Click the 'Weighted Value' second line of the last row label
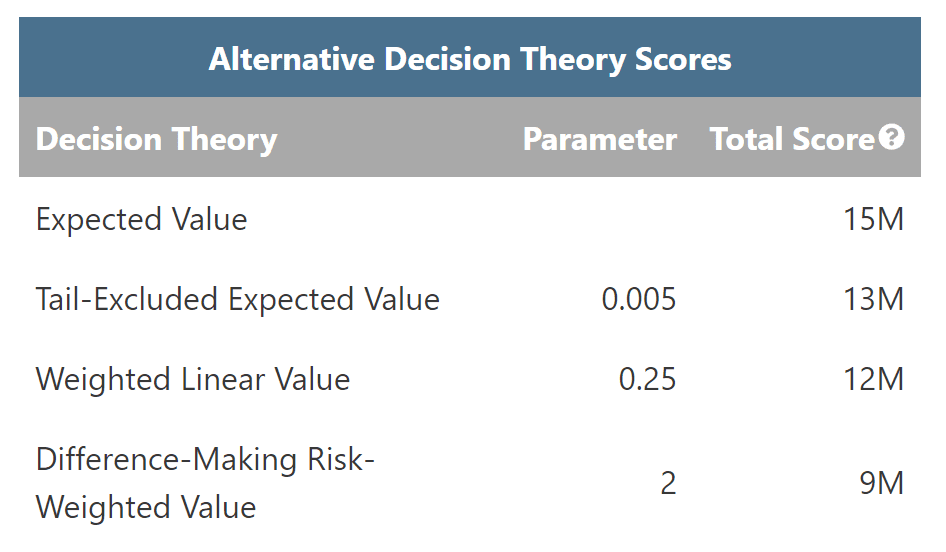The height and width of the screenshot is (552, 946). click(146, 506)
